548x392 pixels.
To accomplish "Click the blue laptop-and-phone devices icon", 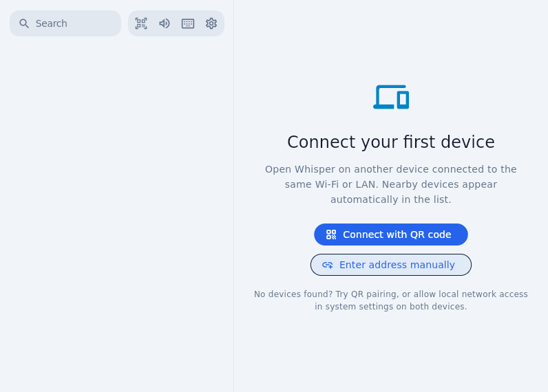I will coord(391,97).
